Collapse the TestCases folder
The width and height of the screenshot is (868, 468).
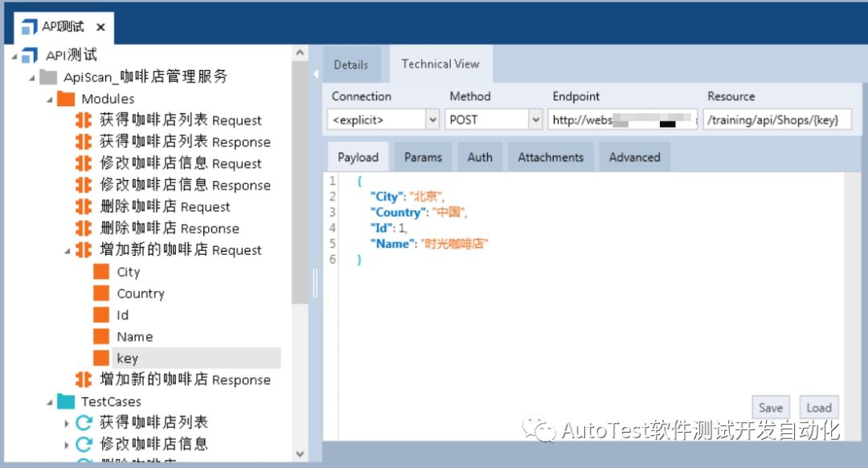coord(50,403)
